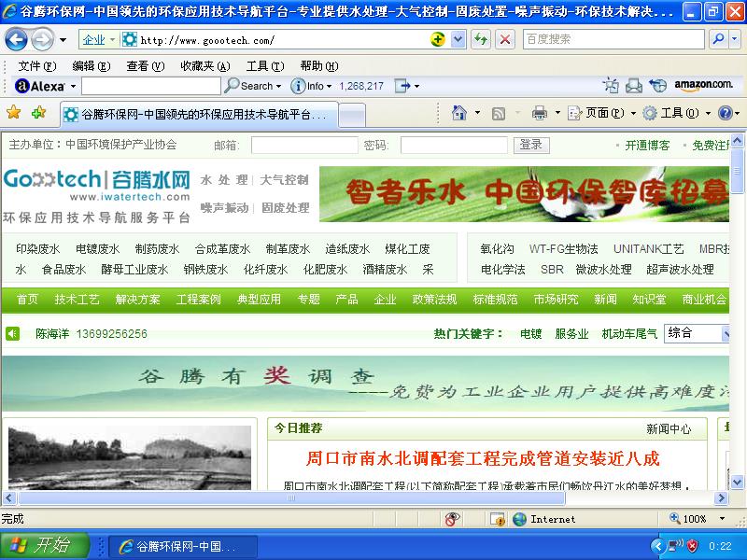Open the 工程案例 navigation link
Screen dimensions: 747x560
198,299
